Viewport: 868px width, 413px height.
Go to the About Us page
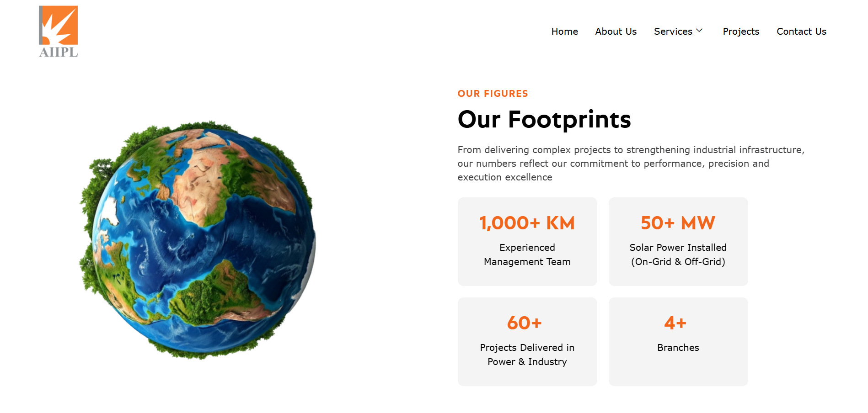(x=616, y=32)
